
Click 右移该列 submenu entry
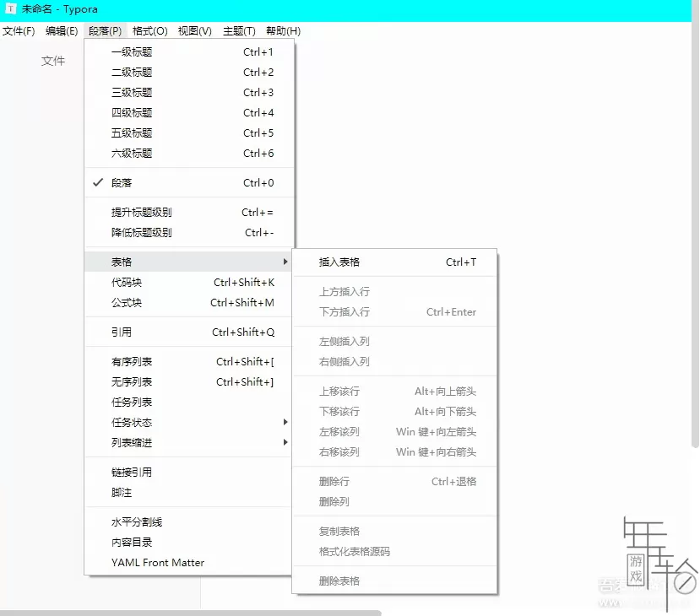394,451
